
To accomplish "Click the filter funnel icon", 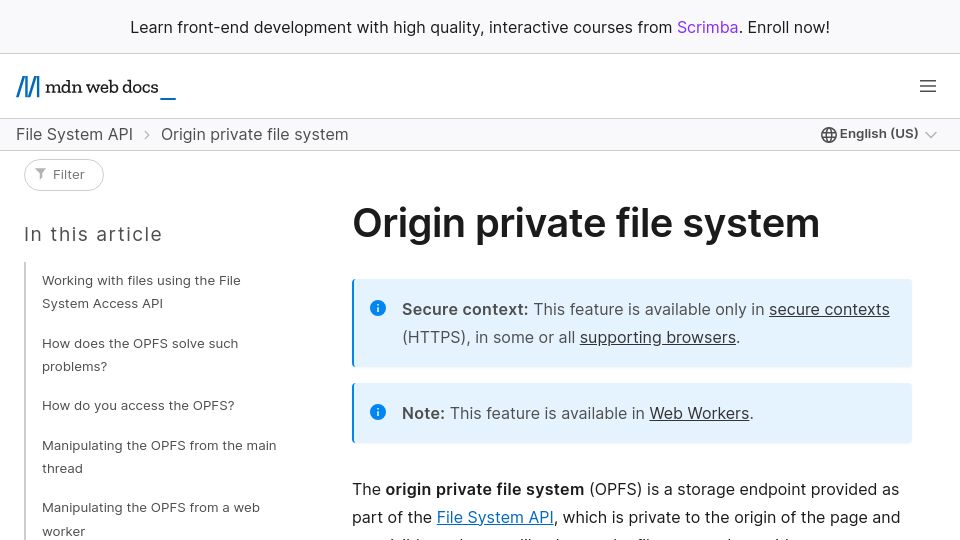I will click(40, 174).
